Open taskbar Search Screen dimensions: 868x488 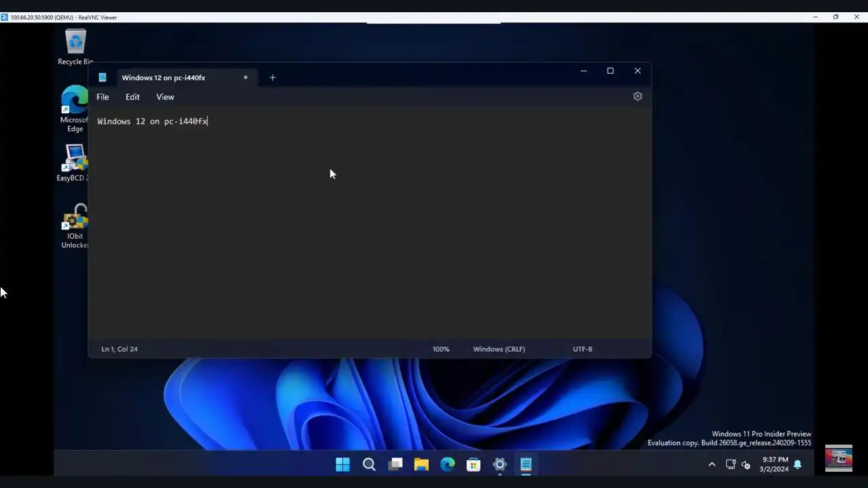pos(369,464)
